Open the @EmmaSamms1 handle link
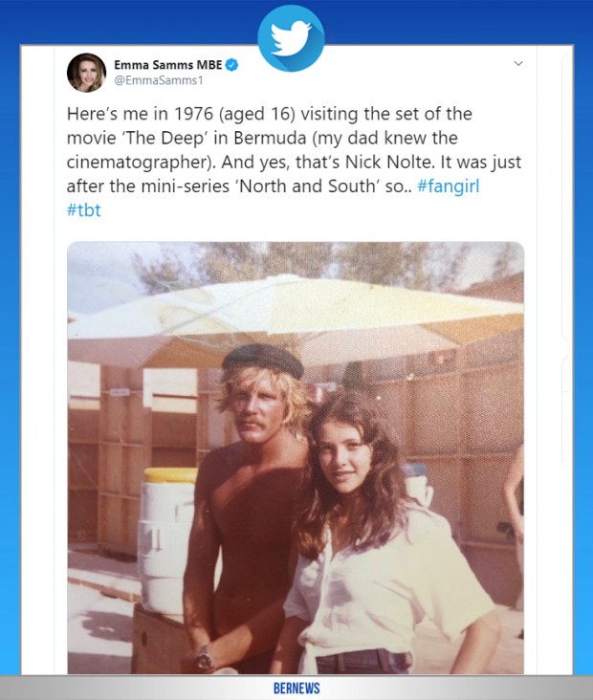This screenshot has height=700, width=593. 159,80
